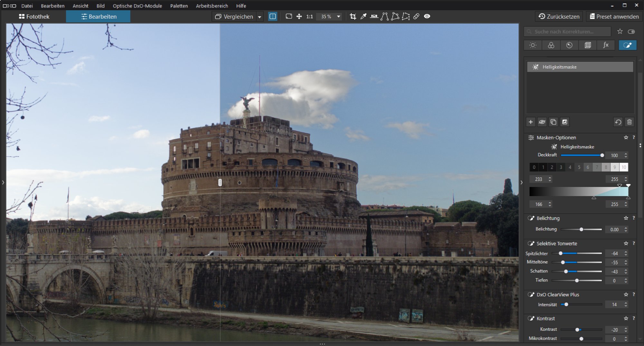Open the fx effects palette
This screenshot has height=346, width=644.
point(606,45)
